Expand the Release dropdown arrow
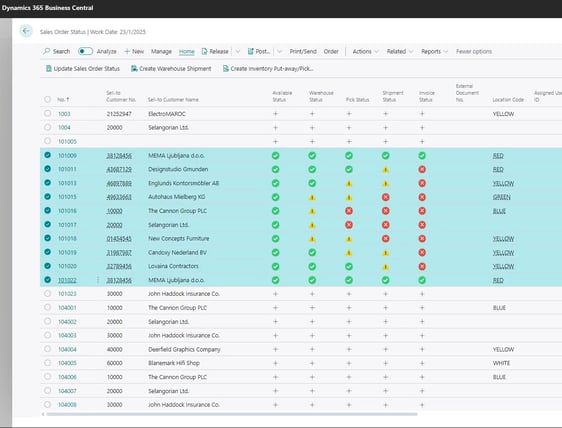 coord(238,52)
